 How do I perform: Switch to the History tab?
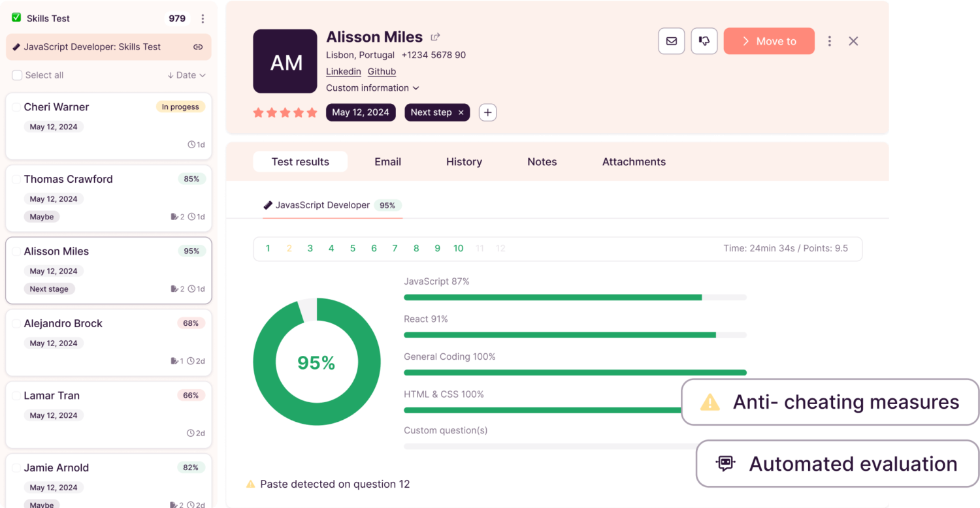[464, 161]
